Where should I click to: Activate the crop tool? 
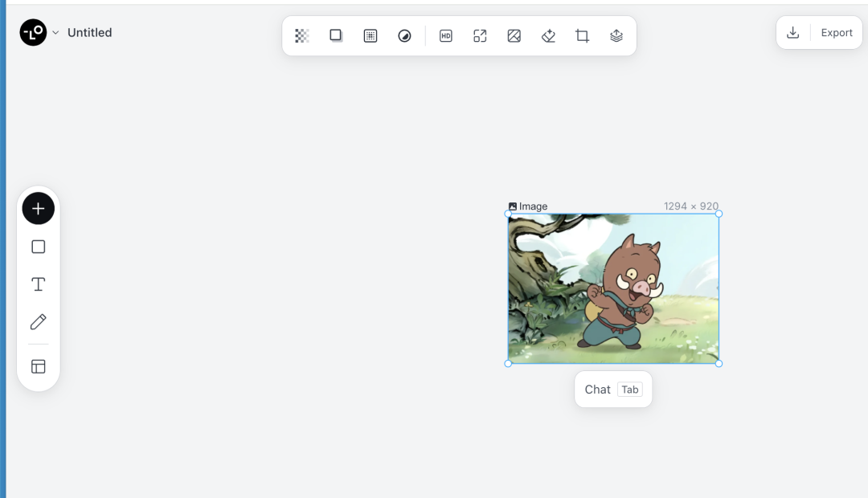[x=583, y=36]
